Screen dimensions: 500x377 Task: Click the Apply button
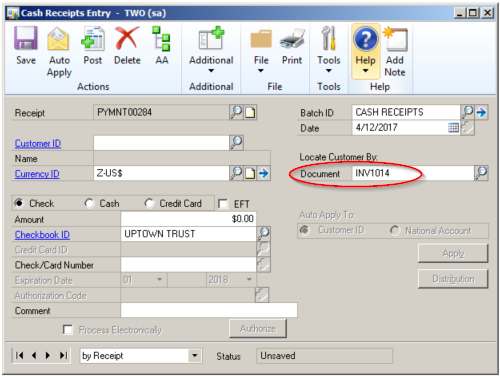pos(453,253)
